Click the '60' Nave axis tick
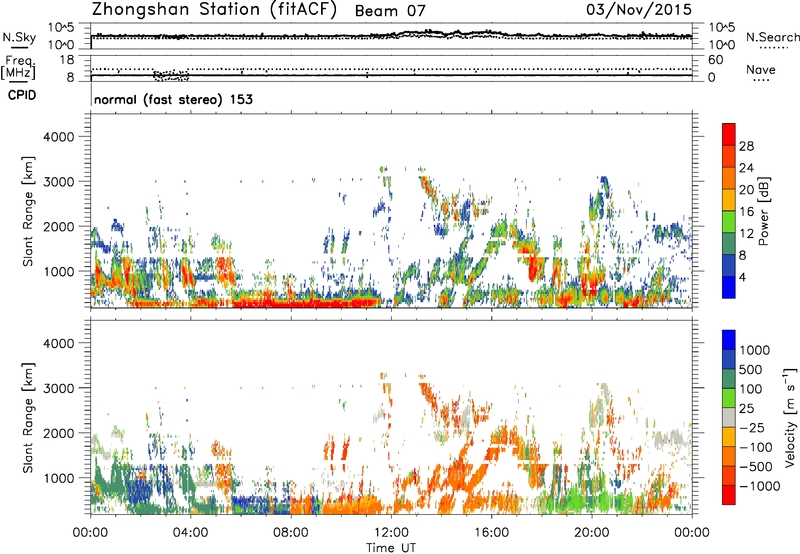800x554 pixels. click(x=715, y=60)
